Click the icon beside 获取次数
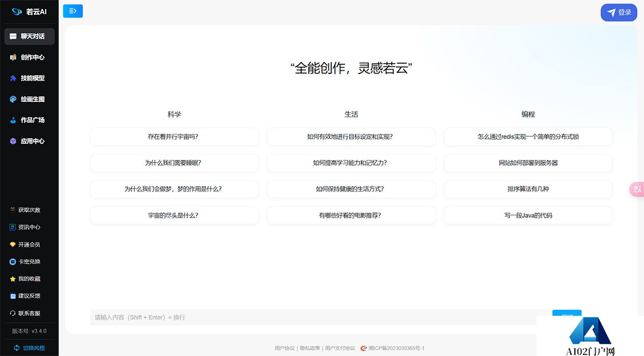This screenshot has width=644, height=356. click(12, 210)
